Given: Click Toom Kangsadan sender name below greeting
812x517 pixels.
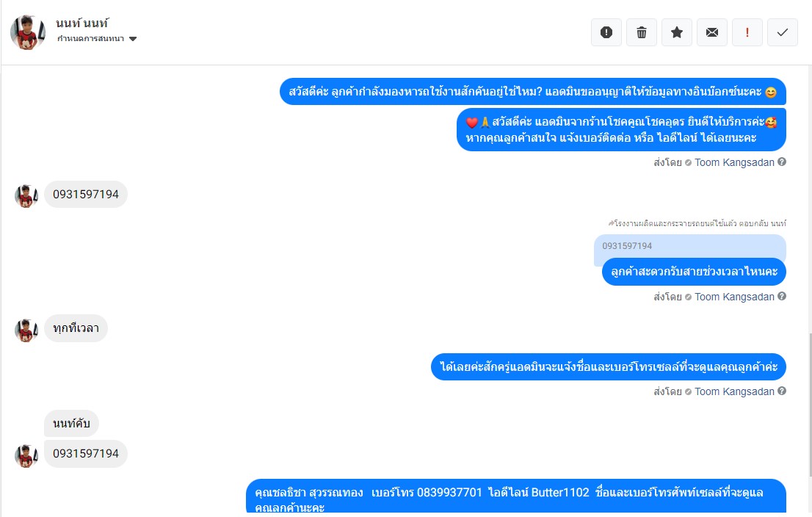Looking at the screenshot, I should [x=734, y=162].
